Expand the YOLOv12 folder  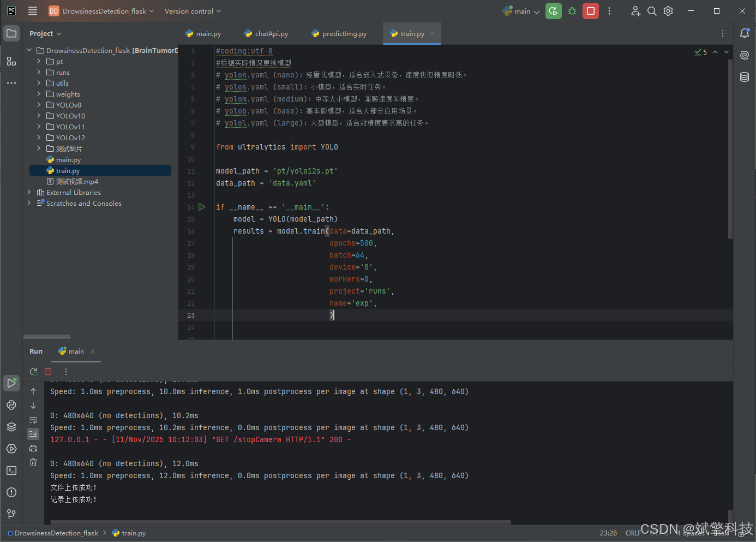tap(39, 138)
